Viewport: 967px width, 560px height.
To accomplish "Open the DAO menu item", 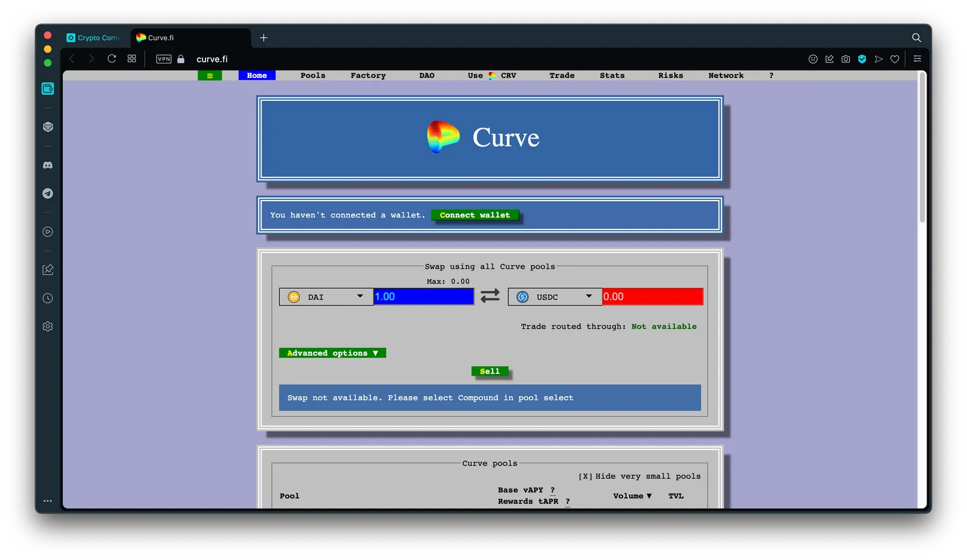I will pos(427,76).
